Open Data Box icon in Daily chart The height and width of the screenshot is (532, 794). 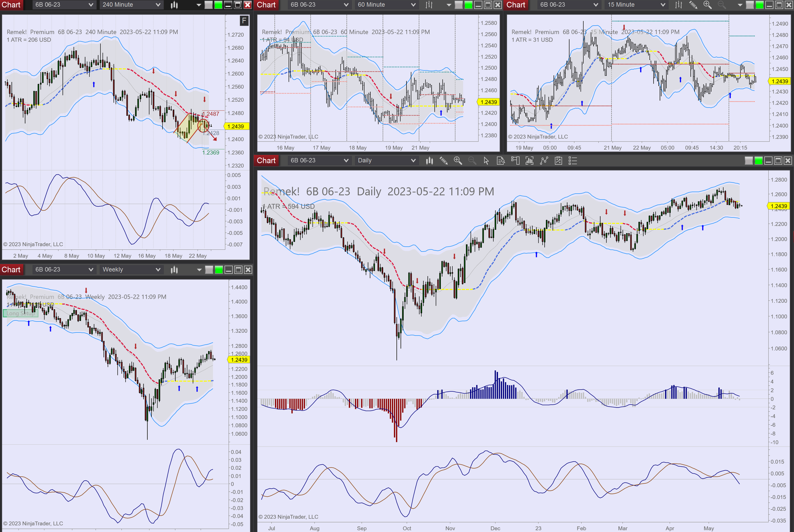tap(501, 161)
